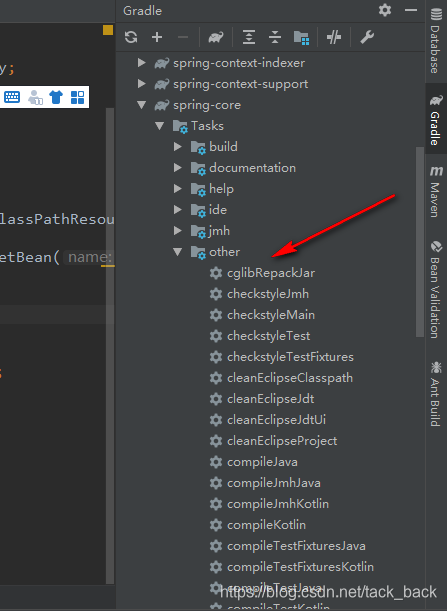The image size is (447, 611).
Task: Select the checkstyleTestFixtures task
Action: point(290,357)
